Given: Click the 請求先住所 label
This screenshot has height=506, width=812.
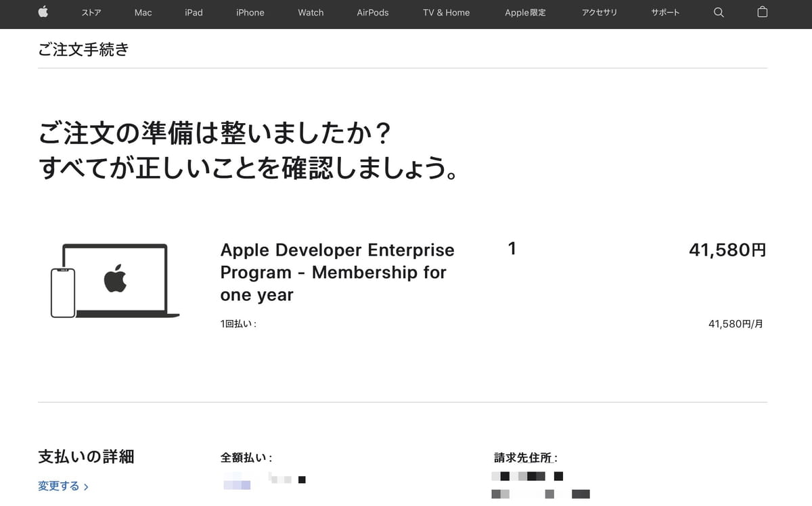Looking at the screenshot, I should 526,458.
